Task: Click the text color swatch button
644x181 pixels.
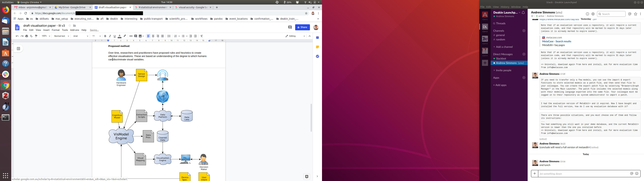Action: click(120, 36)
